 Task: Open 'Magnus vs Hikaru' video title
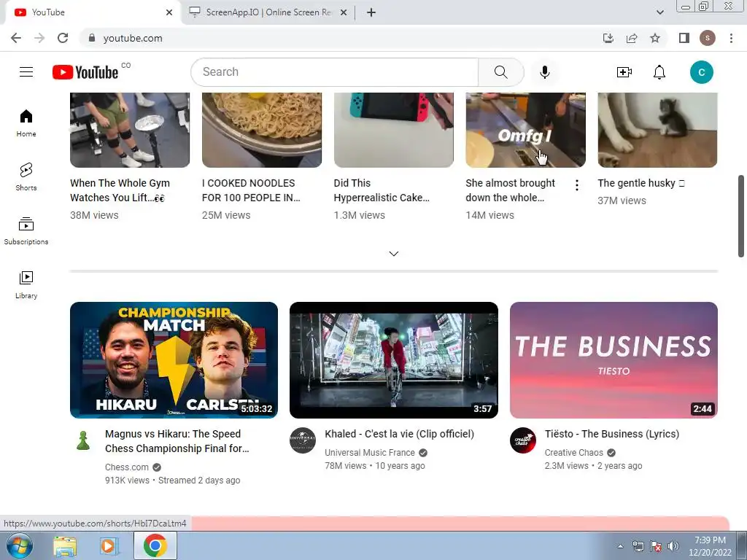(177, 441)
